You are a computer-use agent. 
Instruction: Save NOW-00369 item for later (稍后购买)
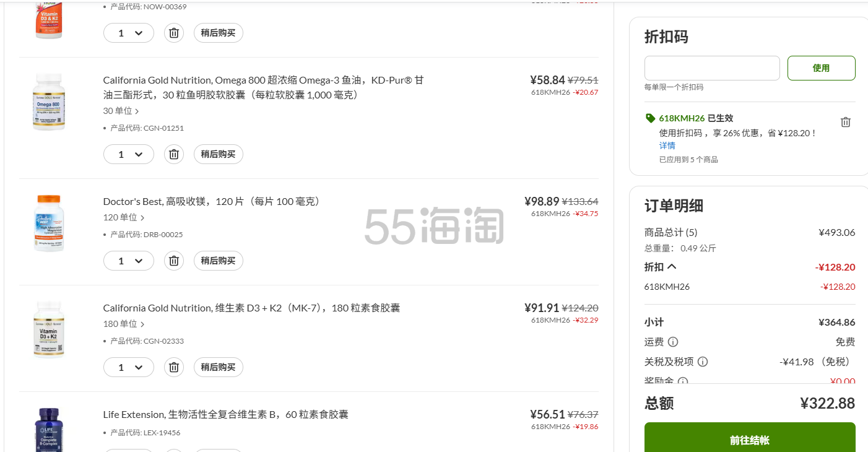[219, 33]
